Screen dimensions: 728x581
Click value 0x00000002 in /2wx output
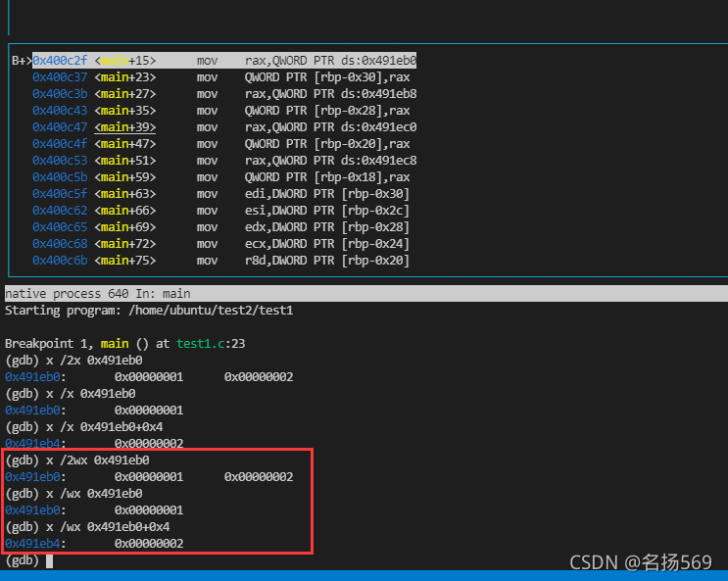(x=259, y=477)
